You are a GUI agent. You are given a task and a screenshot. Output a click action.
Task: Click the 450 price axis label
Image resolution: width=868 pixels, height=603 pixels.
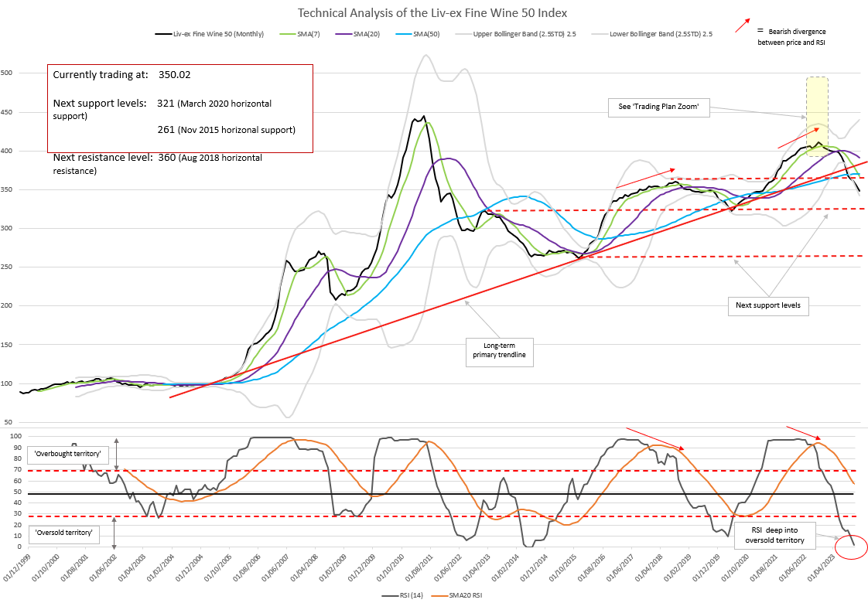tap(7, 112)
